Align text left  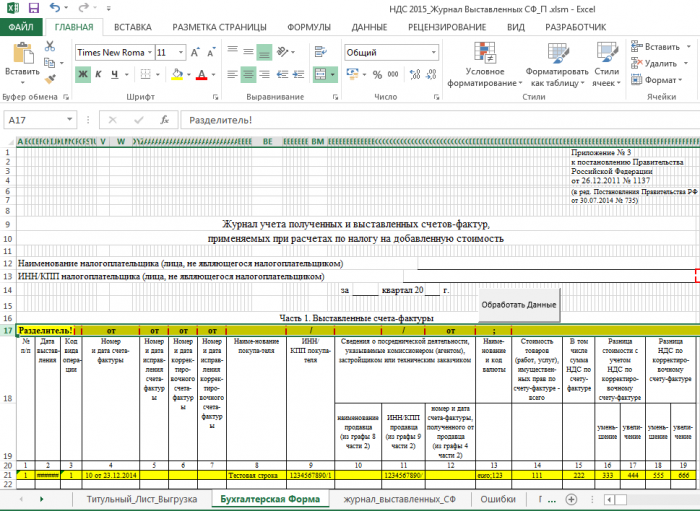point(232,75)
